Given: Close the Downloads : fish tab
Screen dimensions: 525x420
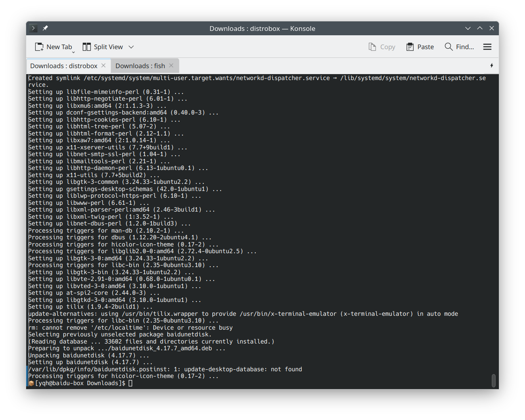Looking at the screenshot, I should click(171, 65).
